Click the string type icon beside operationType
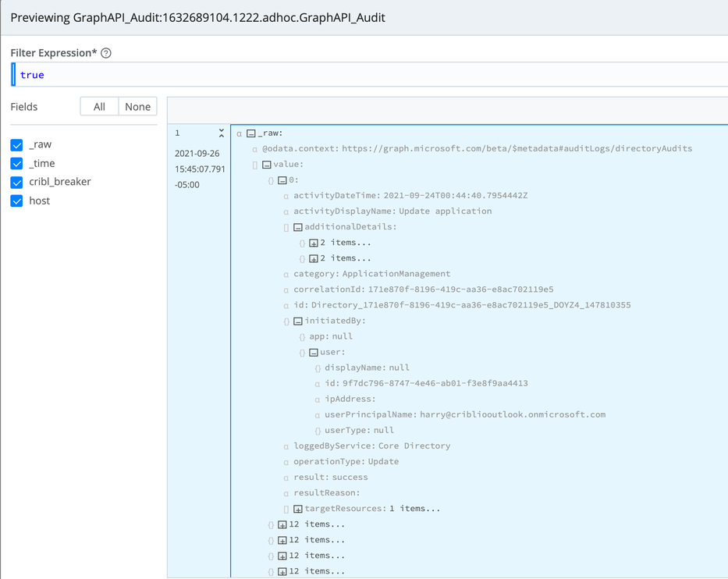Screen dimensions: 728x579 click(x=286, y=461)
